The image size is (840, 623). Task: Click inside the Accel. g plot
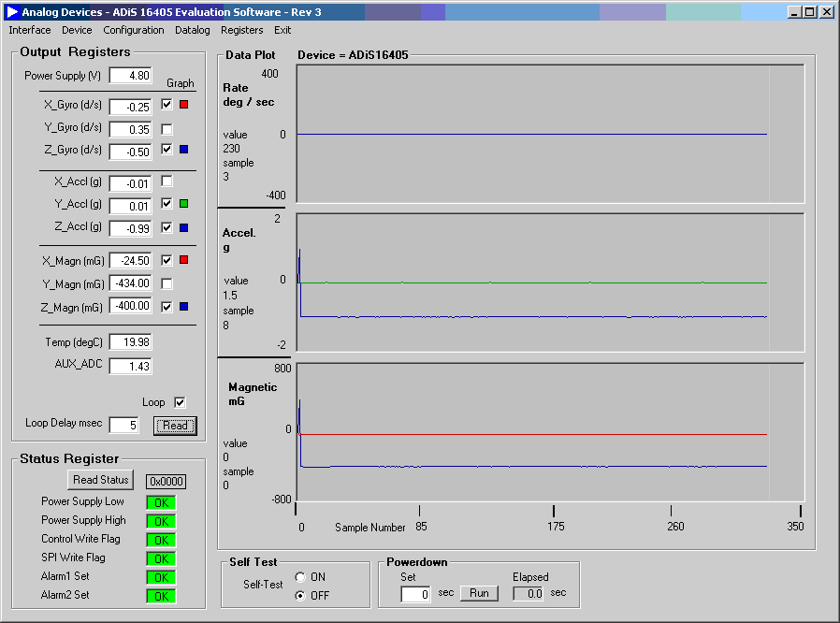click(x=550, y=283)
